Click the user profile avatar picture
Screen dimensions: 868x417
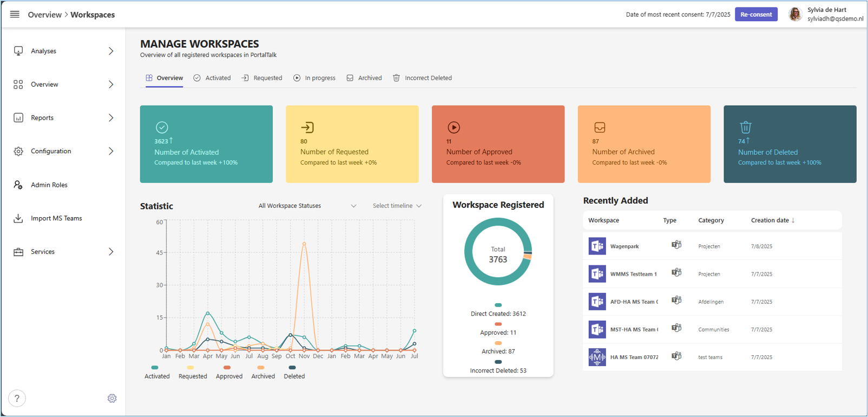[x=795, y=15]
